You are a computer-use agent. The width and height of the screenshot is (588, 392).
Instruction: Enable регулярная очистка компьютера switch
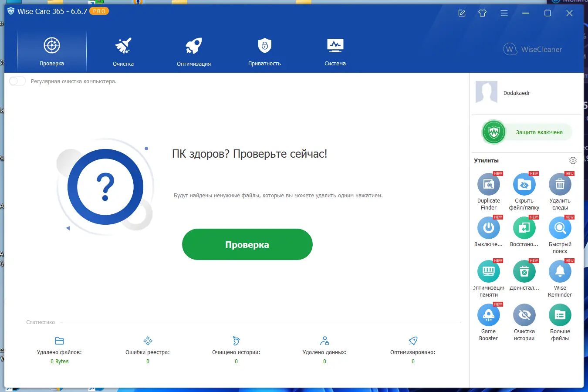coord(17,81)
